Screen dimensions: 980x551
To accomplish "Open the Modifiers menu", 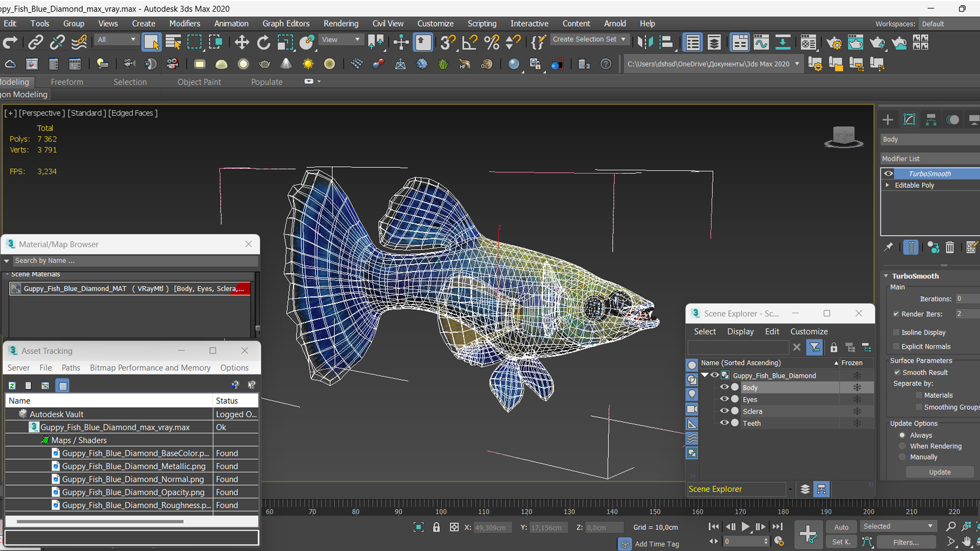I will coord(185,23).
